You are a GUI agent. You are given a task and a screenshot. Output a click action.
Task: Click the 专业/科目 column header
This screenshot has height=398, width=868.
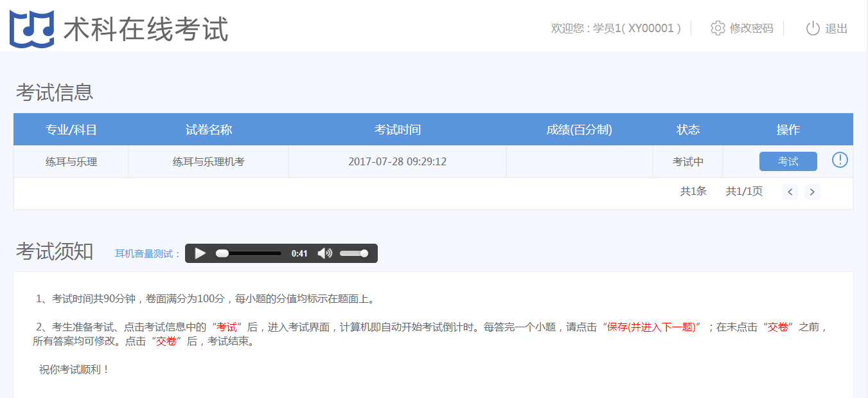71,130
